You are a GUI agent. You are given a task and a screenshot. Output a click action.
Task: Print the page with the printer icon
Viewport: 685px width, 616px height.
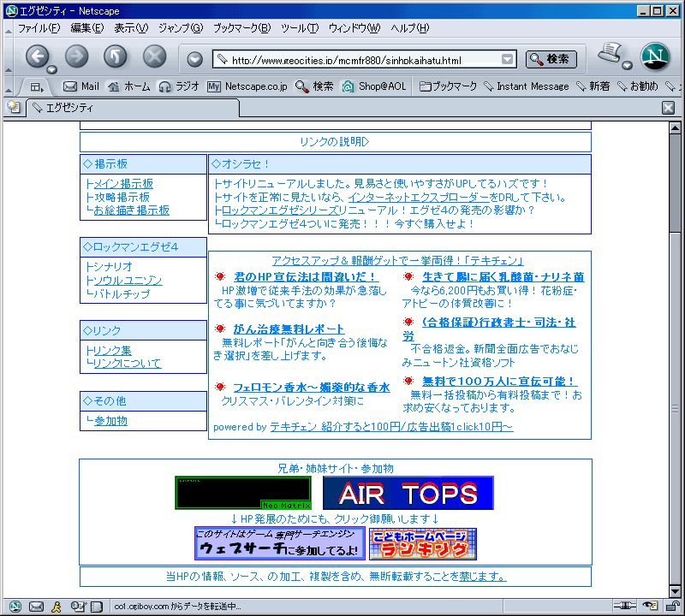point(611,53)
